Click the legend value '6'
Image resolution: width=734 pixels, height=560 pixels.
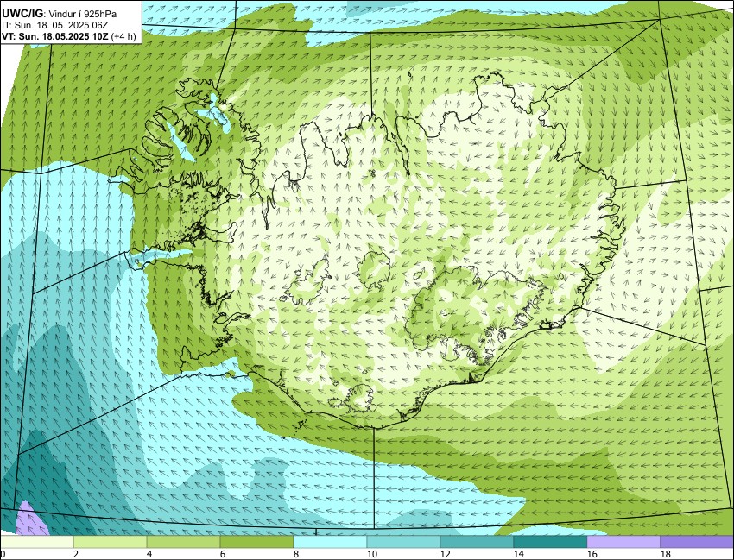pyautogui.click(x=222, y=554)
